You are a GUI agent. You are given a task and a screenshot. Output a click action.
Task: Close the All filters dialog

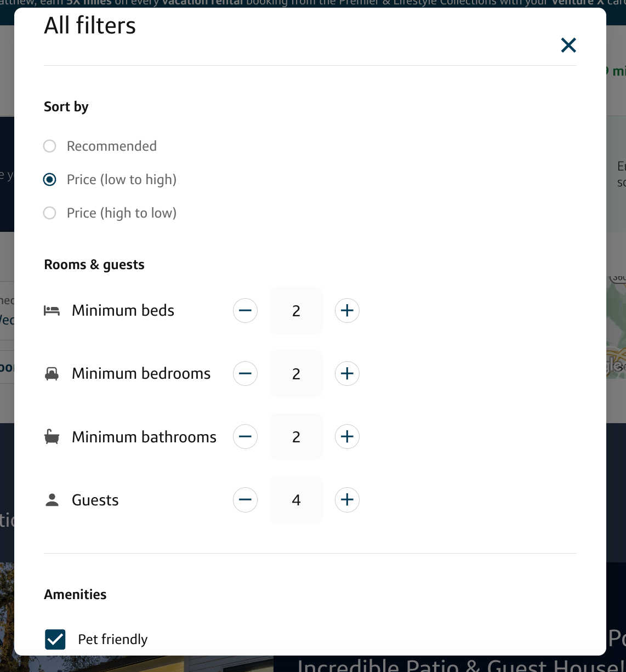point(568,45)
